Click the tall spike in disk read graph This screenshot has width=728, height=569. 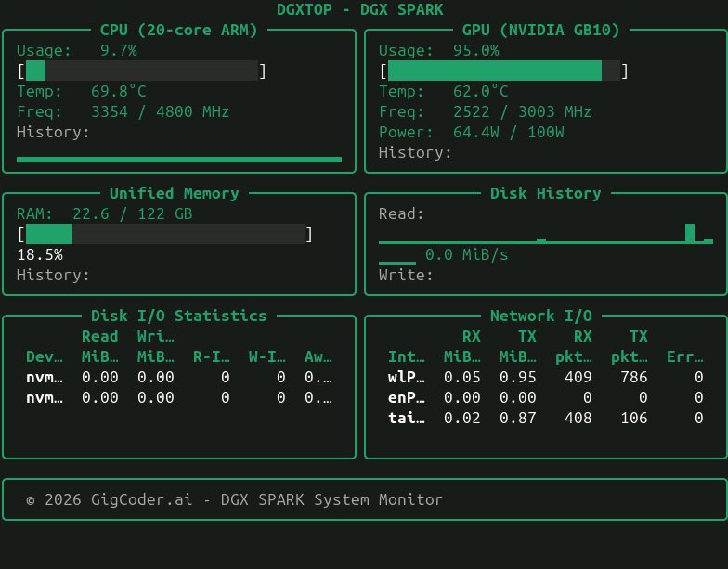(x=690, y=233)
